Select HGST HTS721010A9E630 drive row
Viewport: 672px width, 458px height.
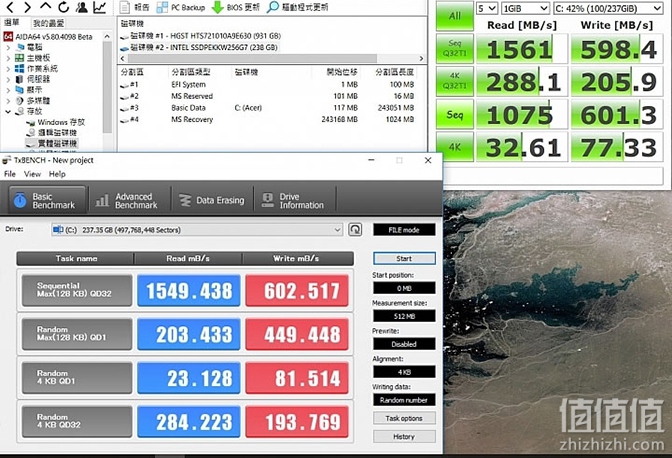tap(201, 36)
